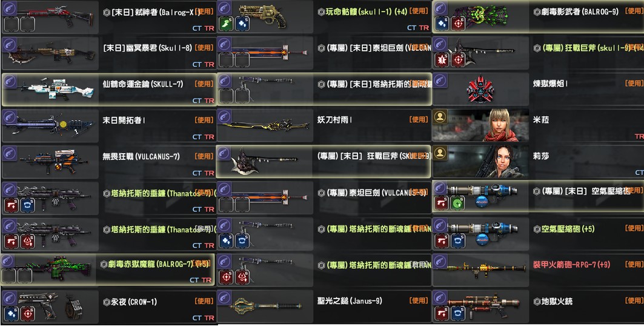Viewport: 644px width, 327px height.
Task: Select the 劇毒赤獄魔龍 (BALROG-7) weapon thumbnail
Action: pos(48,268)
